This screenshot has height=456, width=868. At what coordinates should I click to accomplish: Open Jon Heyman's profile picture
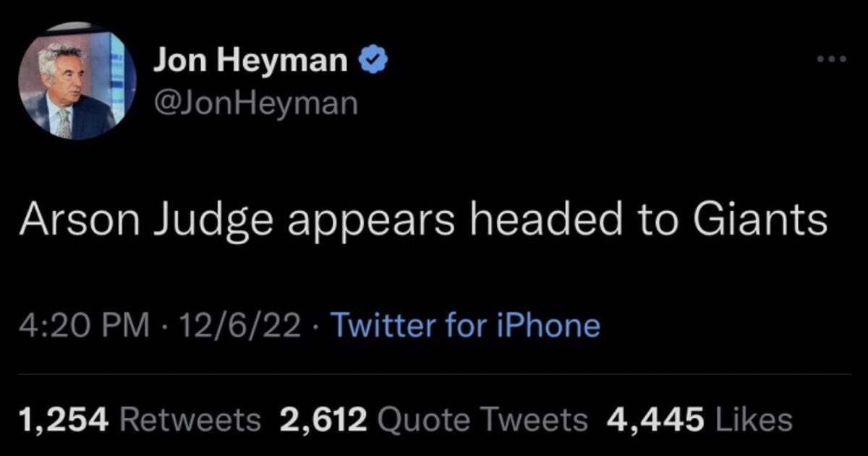(x=67, y=90)
